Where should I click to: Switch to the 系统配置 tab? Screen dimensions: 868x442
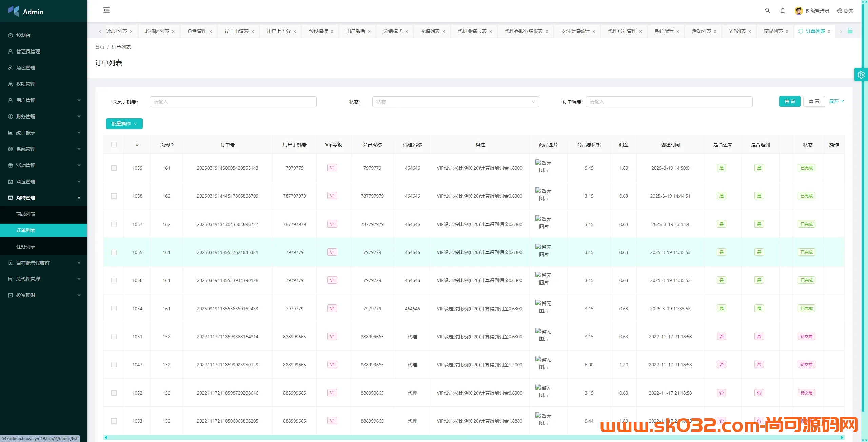click(x=664, y=31)
